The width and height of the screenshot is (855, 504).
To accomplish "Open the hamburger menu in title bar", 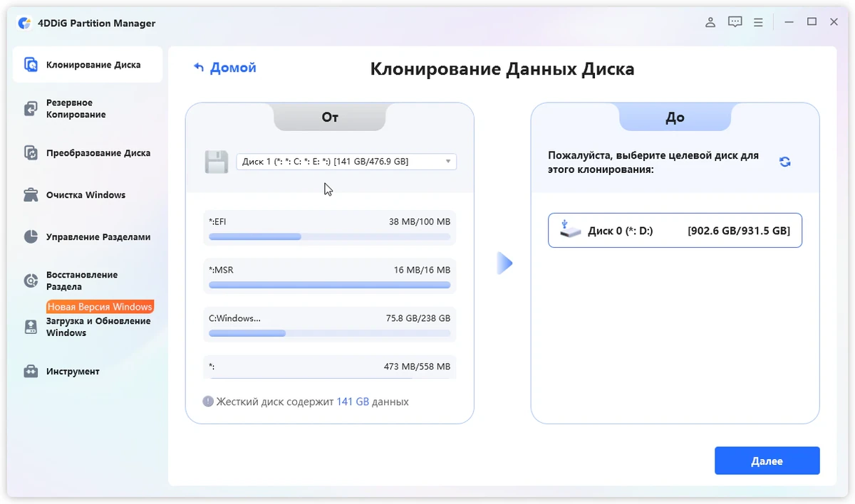I will (x=759, y=23).
